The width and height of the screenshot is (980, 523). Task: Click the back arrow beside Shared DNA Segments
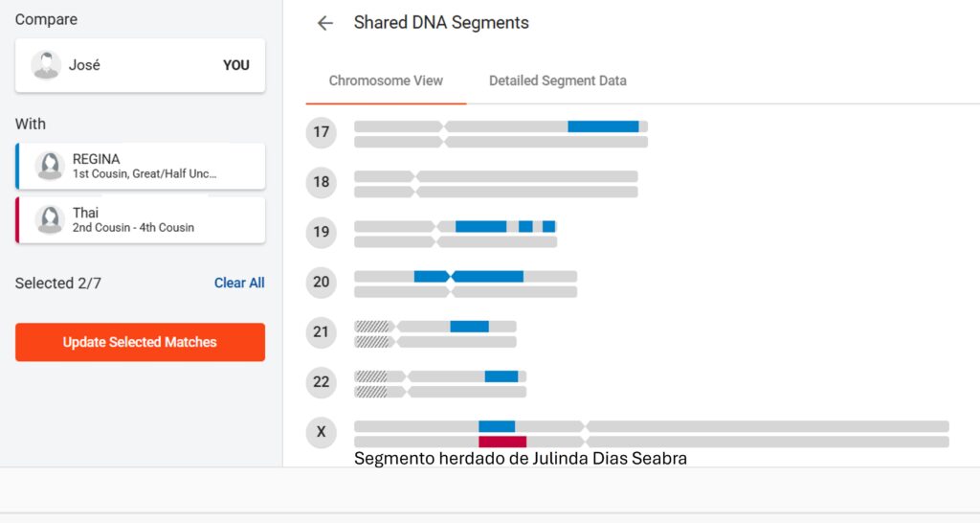pyautogui.click(x=325, y=23)
